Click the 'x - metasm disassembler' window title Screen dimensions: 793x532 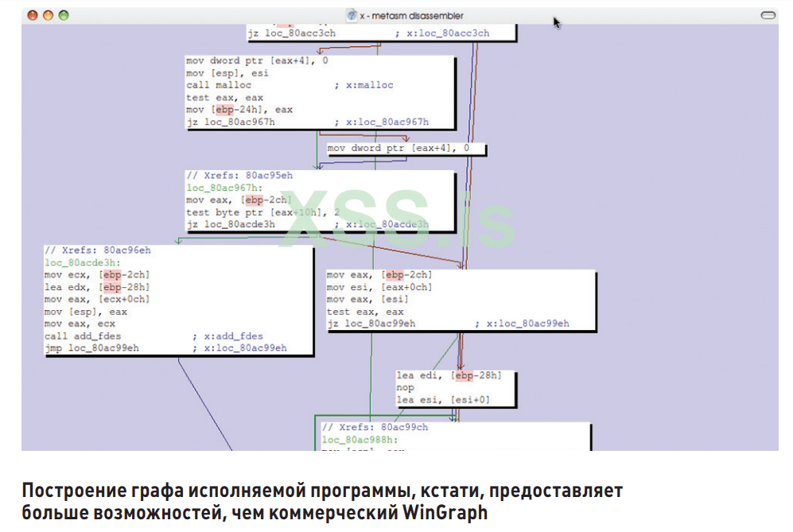click(412, 16)
